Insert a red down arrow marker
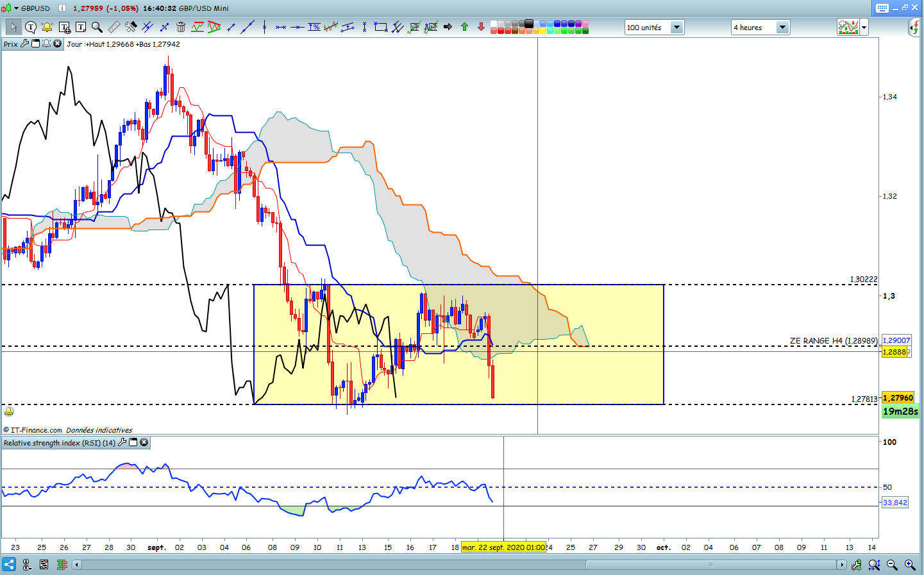 point(481,27)
